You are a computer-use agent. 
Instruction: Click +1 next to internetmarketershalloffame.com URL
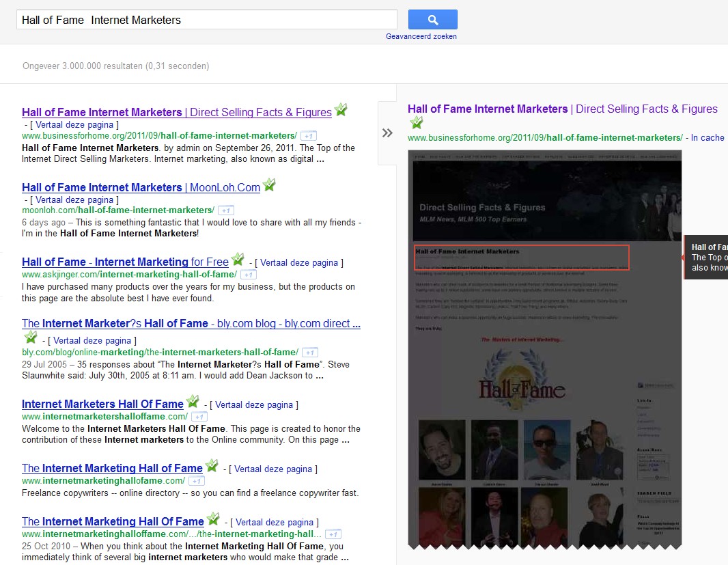pyautogui.click(x=199, y=417)
